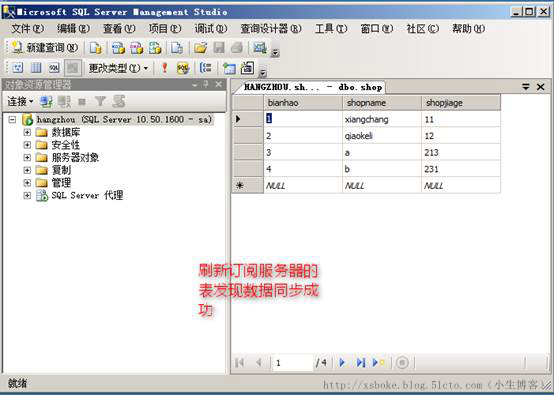554x395 pixels.
Task: Expand the 安全性 folder node
Action: click(x=27, y=145)
